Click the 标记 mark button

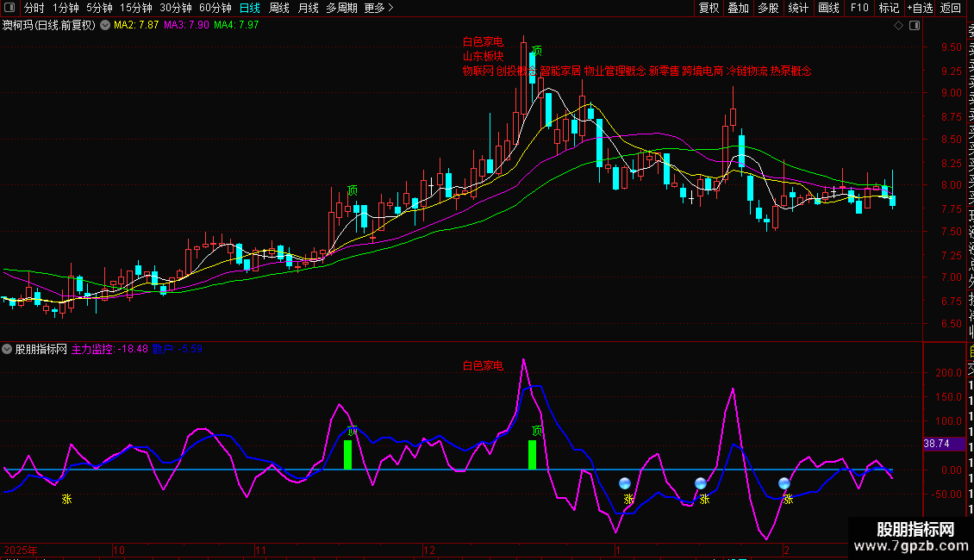tap(889, 8)
